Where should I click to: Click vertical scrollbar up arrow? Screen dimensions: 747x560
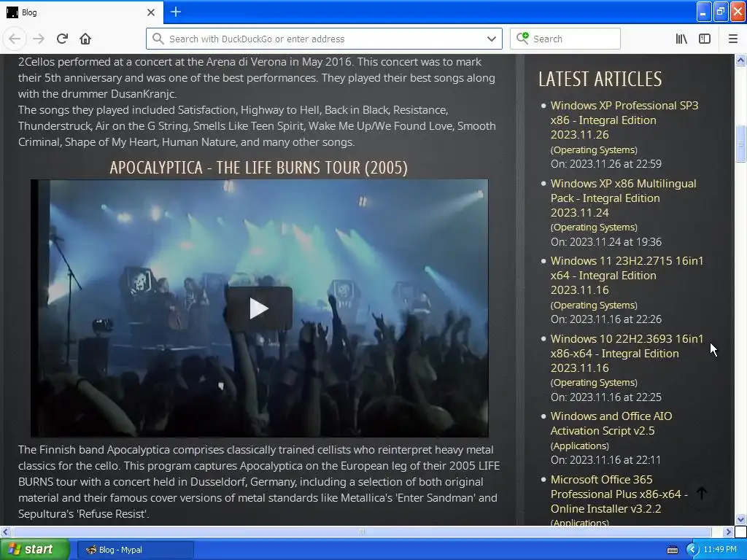740,60
